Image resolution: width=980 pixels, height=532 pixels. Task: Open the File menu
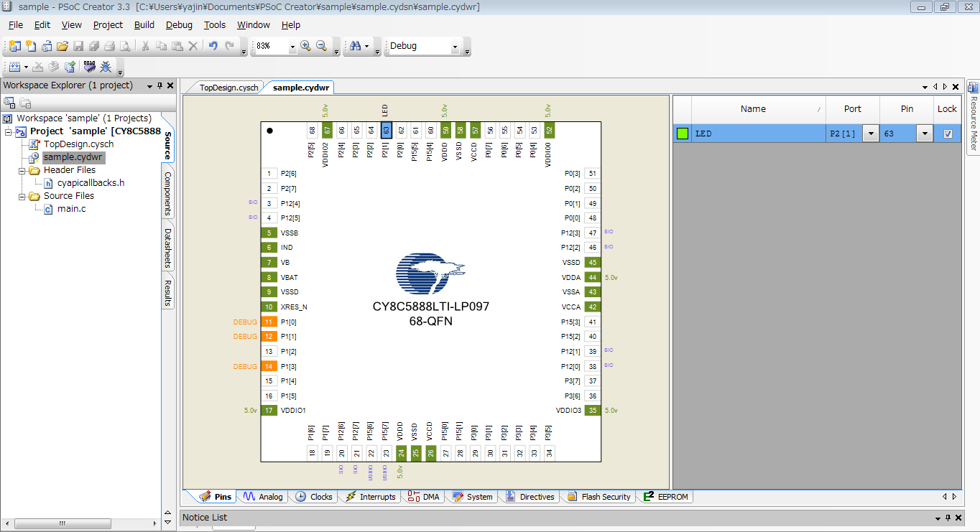coord(15,24)
